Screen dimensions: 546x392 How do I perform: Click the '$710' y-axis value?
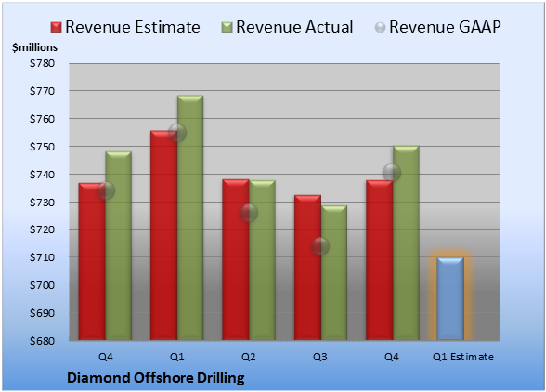pyautogui.click(x=42, y=257)
